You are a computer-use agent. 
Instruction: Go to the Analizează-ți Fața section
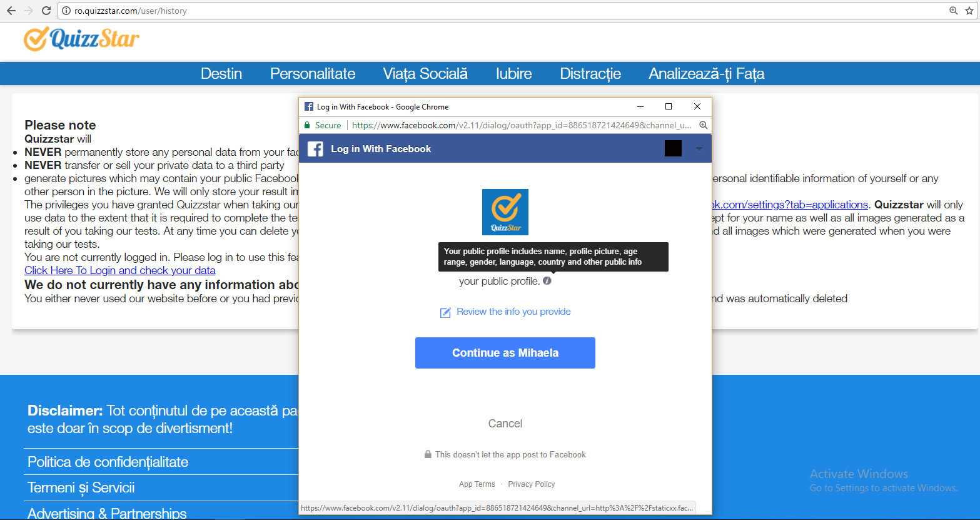pyautogui.click(x=706, y=74)
